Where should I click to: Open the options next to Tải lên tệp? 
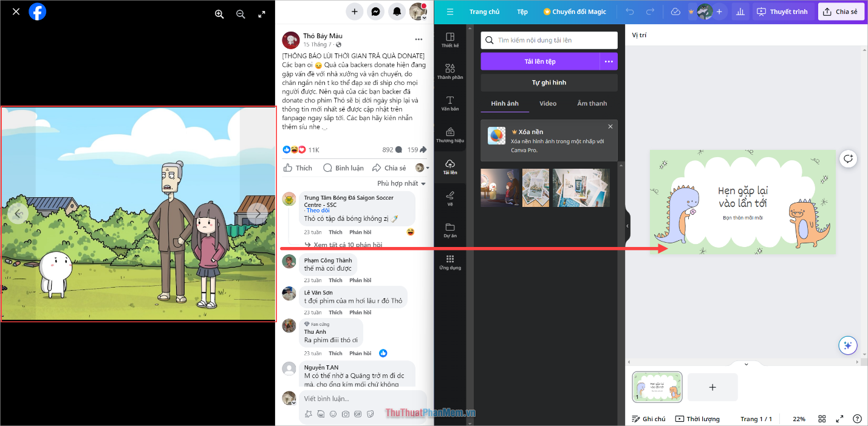pyautogui.click(x=609, y=61)
